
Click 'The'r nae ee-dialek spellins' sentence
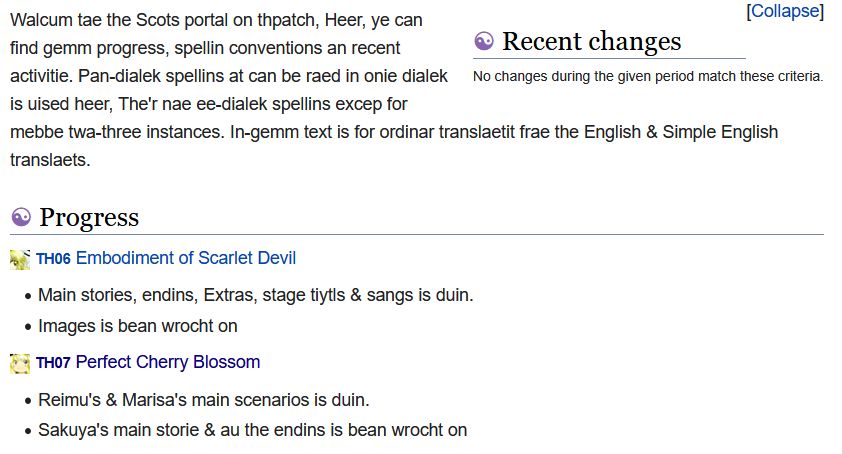click(270, 104)
